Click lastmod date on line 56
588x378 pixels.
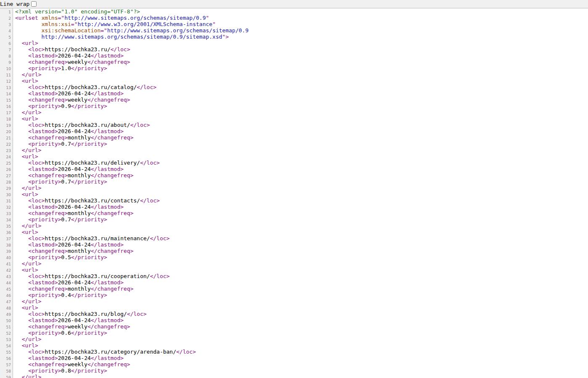point(74,358)
